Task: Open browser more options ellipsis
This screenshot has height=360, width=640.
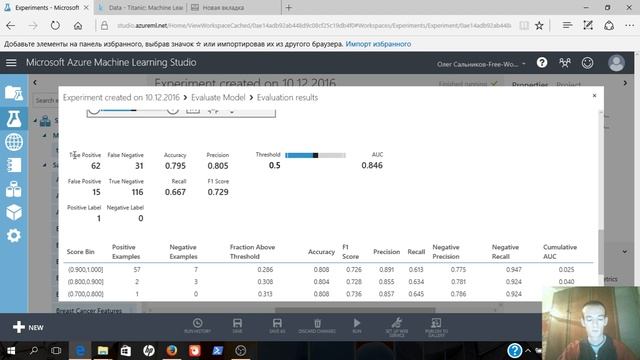Action: [629, 25]
